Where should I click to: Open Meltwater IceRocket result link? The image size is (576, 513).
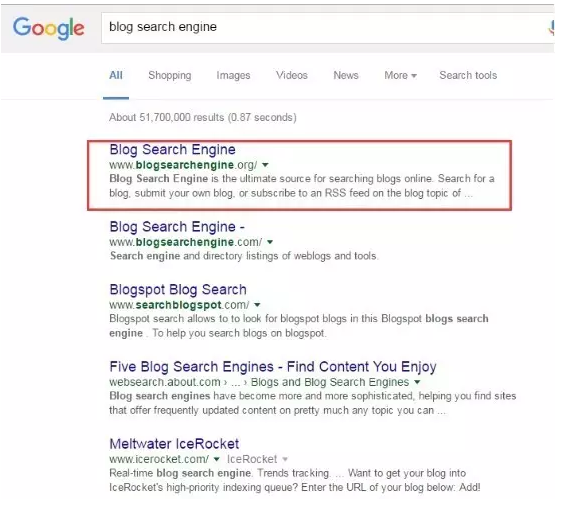pos(174,444)
